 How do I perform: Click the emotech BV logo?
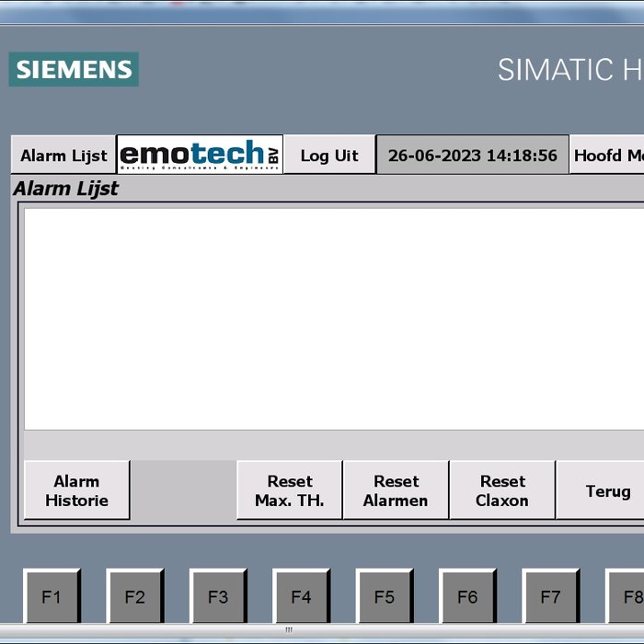coord(200,155)
